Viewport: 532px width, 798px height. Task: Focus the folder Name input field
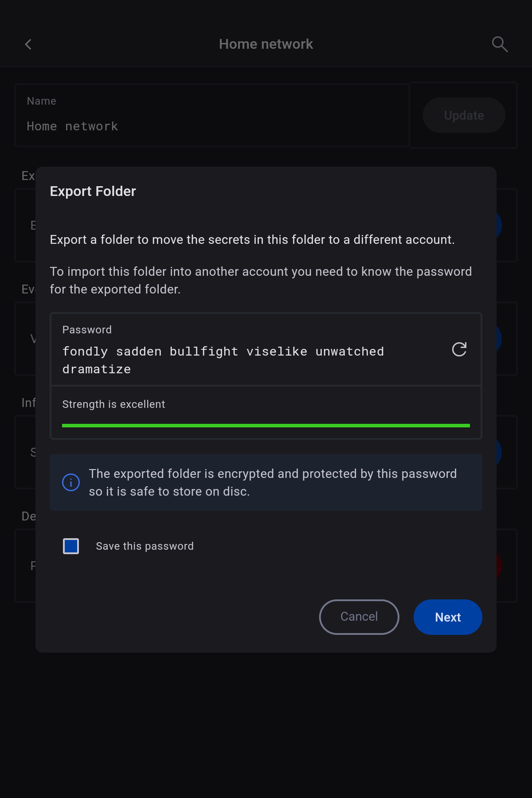[213, 126]
